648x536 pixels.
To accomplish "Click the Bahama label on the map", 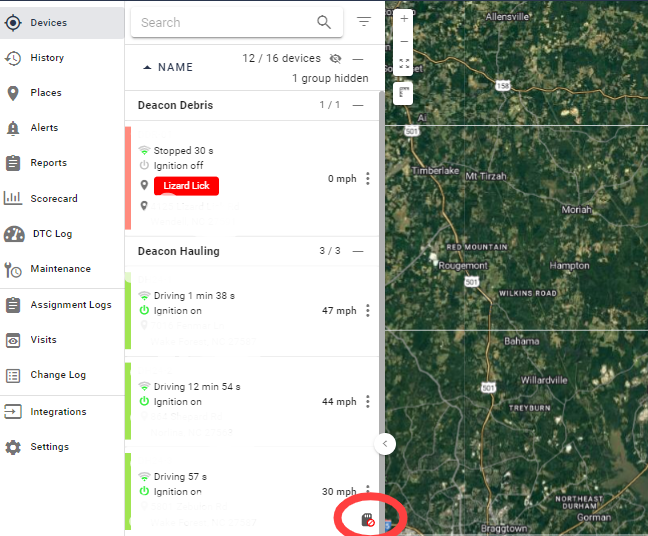I will (522, 341).
